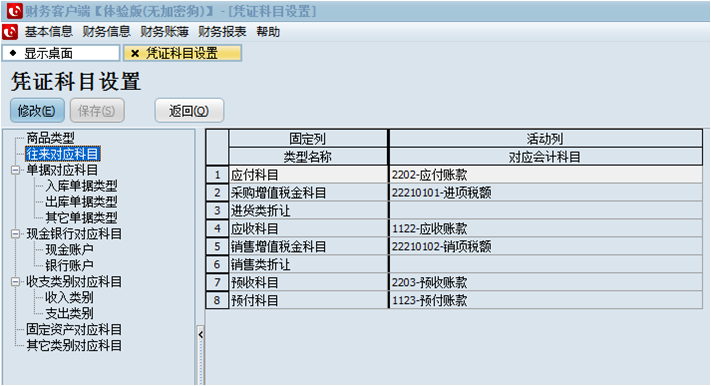Click the 固定列 column header

[x=308, y=139]
